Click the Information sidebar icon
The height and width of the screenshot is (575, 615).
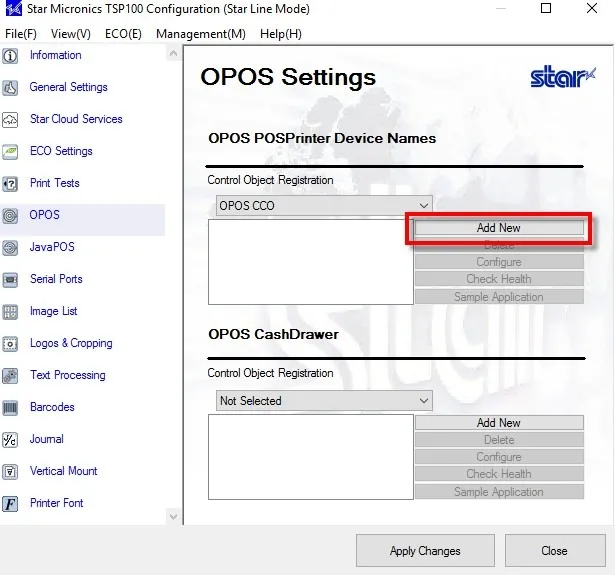click(x=10, y=56)
